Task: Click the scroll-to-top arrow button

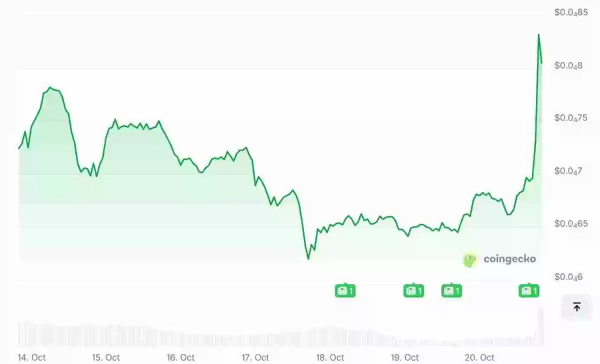Action: (x=576, y=307)
